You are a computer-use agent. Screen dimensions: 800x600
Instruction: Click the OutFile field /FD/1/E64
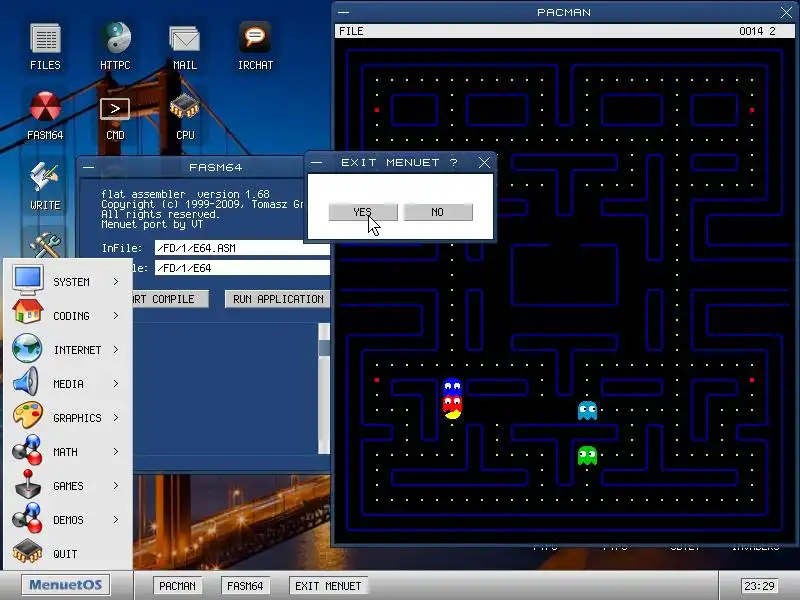pyautogui.click(x=242, y=268)
